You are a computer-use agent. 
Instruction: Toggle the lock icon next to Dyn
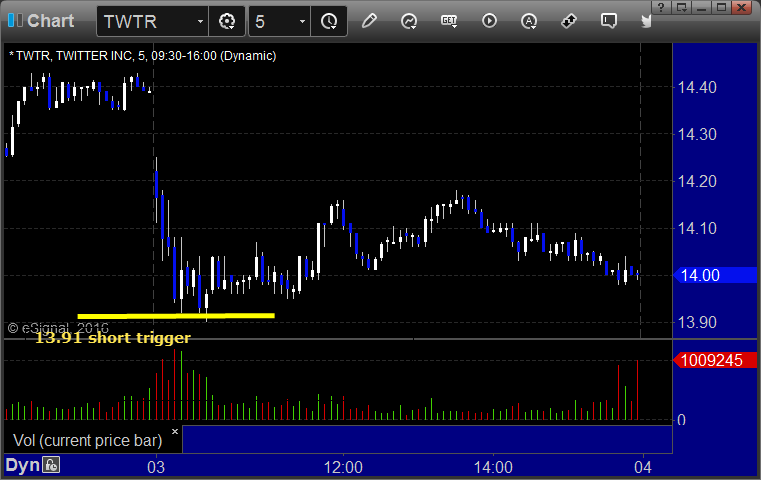(x=51, y=464)
